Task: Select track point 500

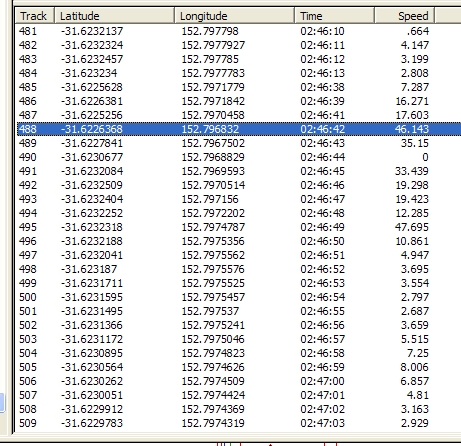Action: 239,297
